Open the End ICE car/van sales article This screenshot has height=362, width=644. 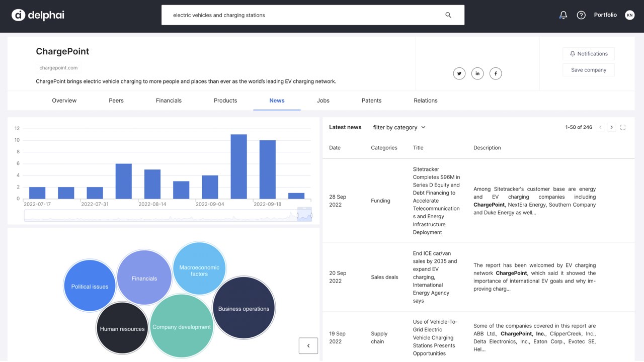click(435, 277)
